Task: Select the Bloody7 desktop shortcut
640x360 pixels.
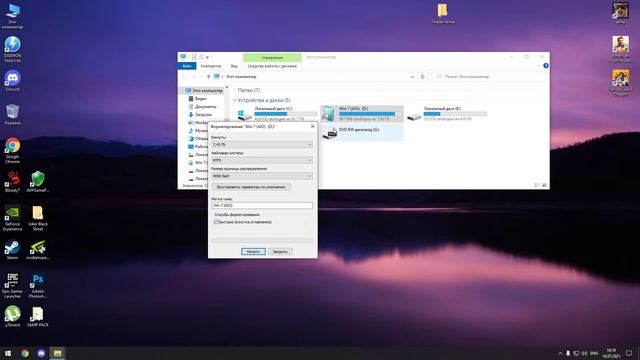Action: point(13,181)
